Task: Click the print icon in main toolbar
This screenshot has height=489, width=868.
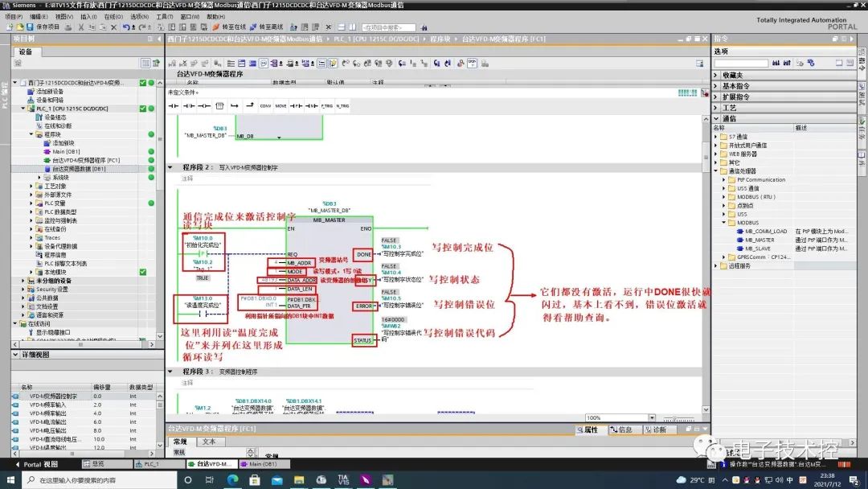Action: (68, 27)
